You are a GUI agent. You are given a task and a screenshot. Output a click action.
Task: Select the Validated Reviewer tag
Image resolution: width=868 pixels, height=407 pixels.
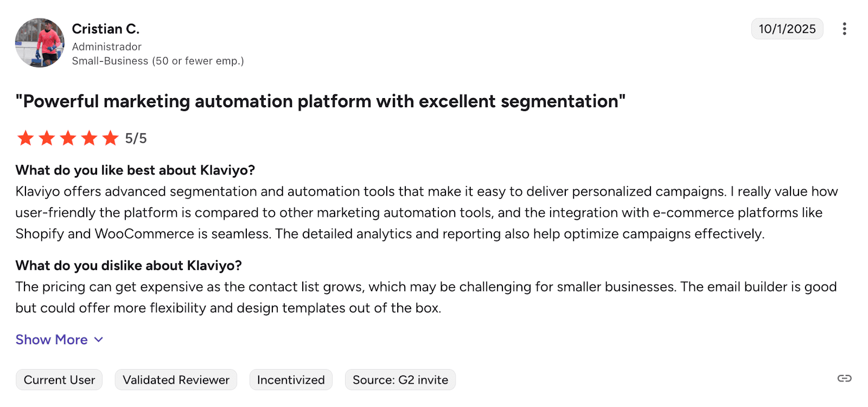pos(176,380)
